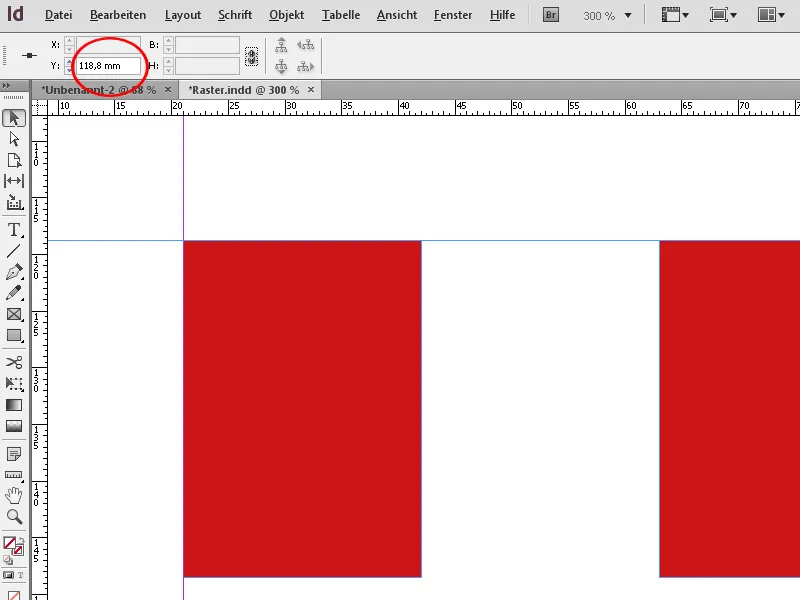800x600 pixels.
Task: Close the Raster.indd tab
Action: click(x=311, y=90)
